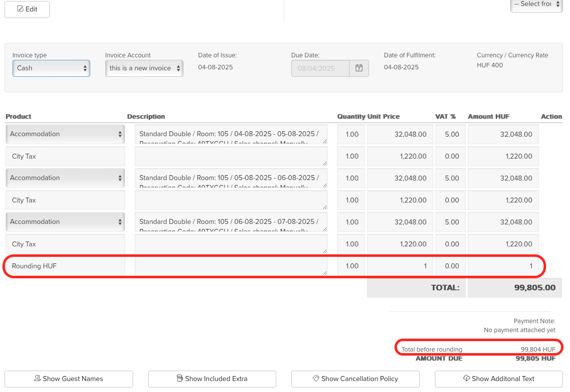Click the bookmark icon on Show Included Extra
Image resolution: width=570 pixels, height=392 pixels.
click(x=180, y=379)
